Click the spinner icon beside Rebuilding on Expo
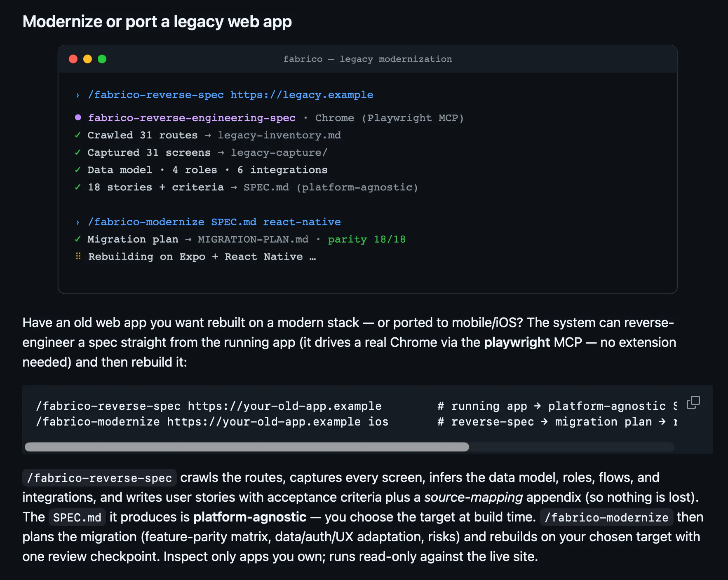The width and height of the screenshot is (728, 580). (78, 256)
